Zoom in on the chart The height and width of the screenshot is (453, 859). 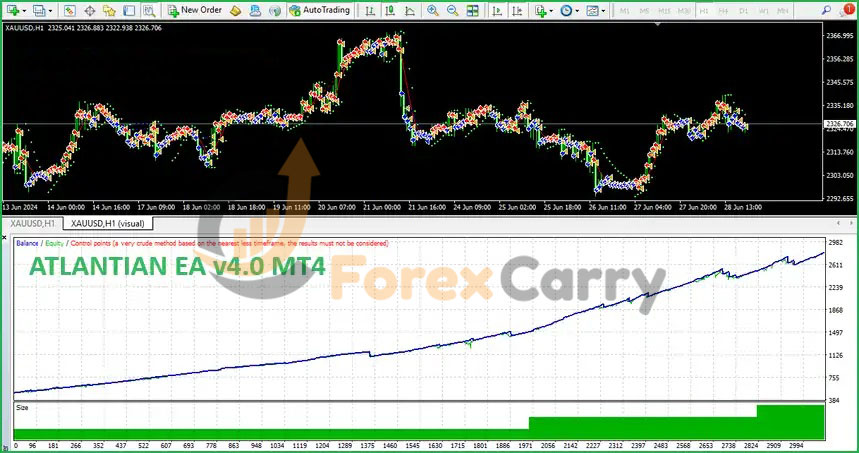(x=433, y=10)
